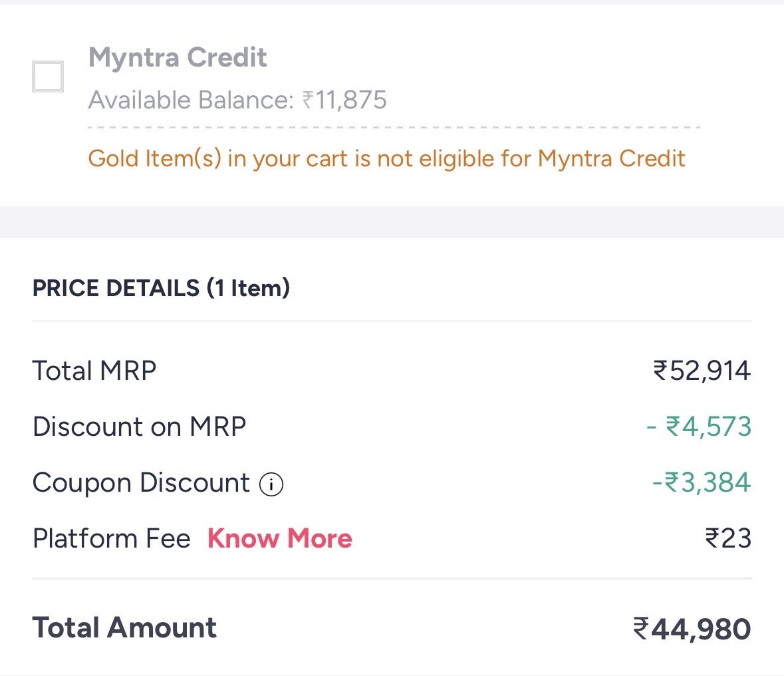Tap the dashed divider under Available Balance
The height and width of the screenshot is (676, 784).
[394, 128]
